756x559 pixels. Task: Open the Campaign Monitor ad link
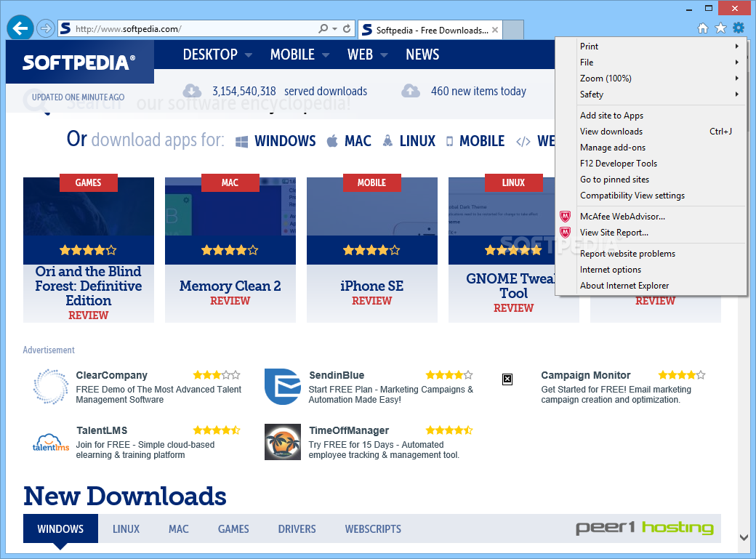point(585,375)
